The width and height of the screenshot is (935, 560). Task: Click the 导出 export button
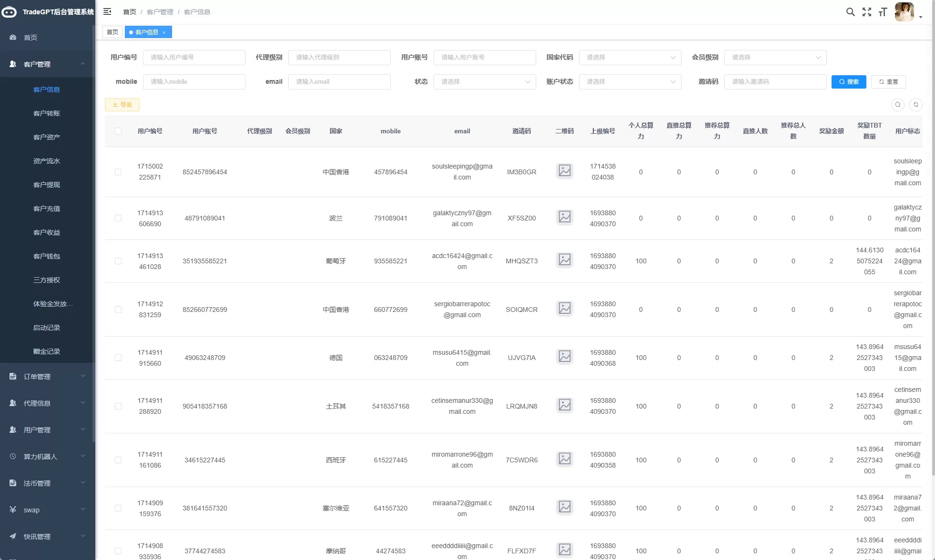(x=122, y=105)
